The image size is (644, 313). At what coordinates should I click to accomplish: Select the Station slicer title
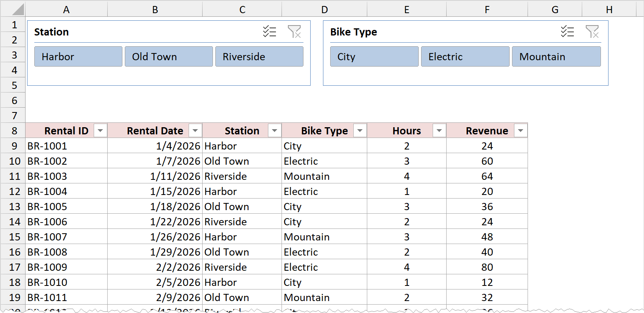click(51, 32)
